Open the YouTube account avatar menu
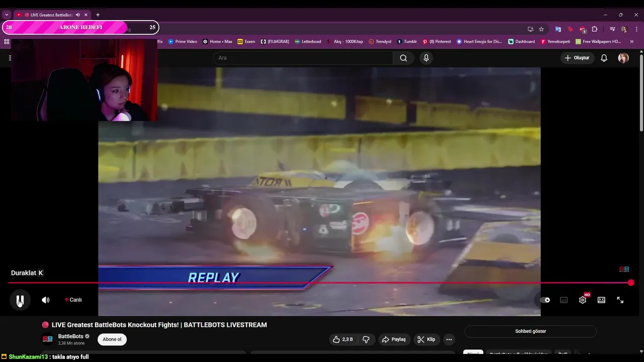Image resolution: width=644 pixels, height=362 pixels. 623,58
